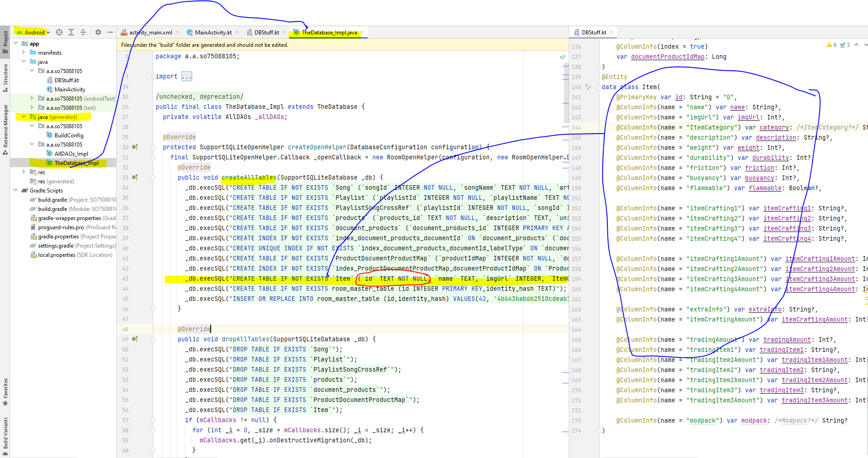Fold data class Item at line 140
The width and height of the screenshot is (868, 458).
(599, 87)
